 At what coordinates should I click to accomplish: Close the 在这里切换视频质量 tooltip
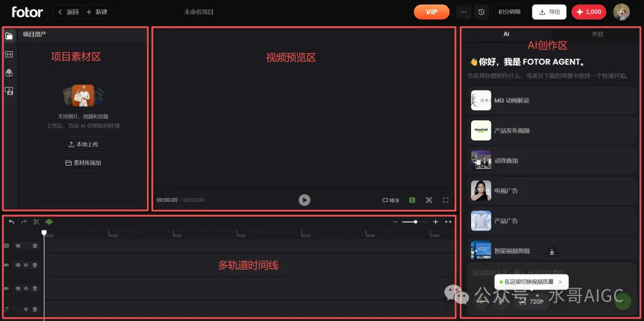point(560,282)
